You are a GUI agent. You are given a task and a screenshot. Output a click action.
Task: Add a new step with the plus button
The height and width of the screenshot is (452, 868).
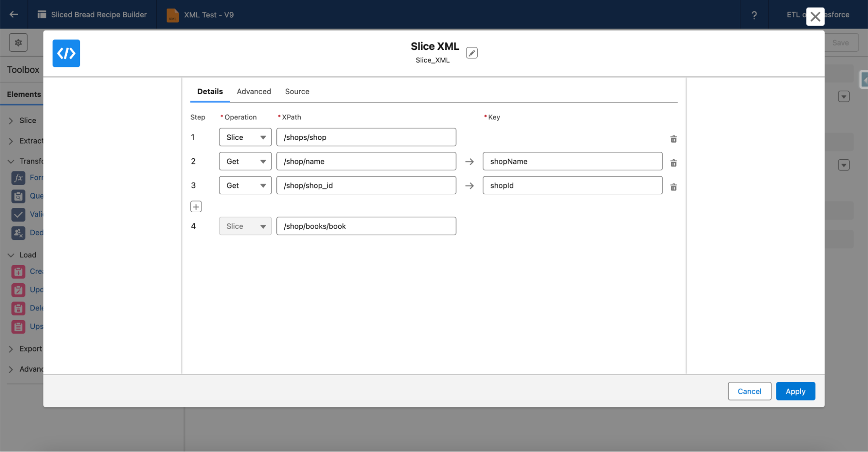(x=196, y=206)
